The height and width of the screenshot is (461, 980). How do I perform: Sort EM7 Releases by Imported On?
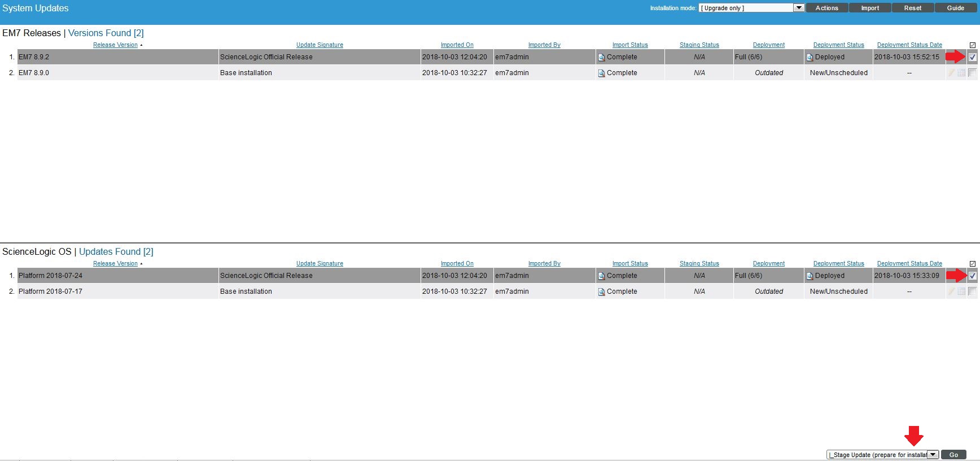click(x=457, y=45)
